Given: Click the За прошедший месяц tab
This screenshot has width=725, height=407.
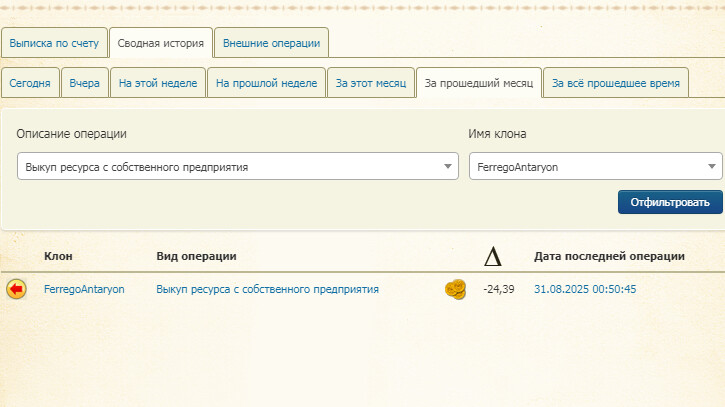Looking at the screenshot, I should 478,83.
